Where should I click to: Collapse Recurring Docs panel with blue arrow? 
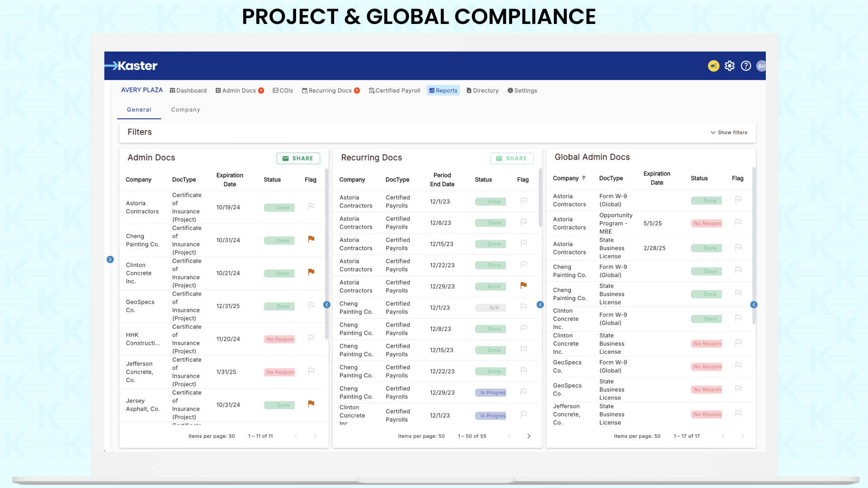pyautogui.click(x=540, y=305)
